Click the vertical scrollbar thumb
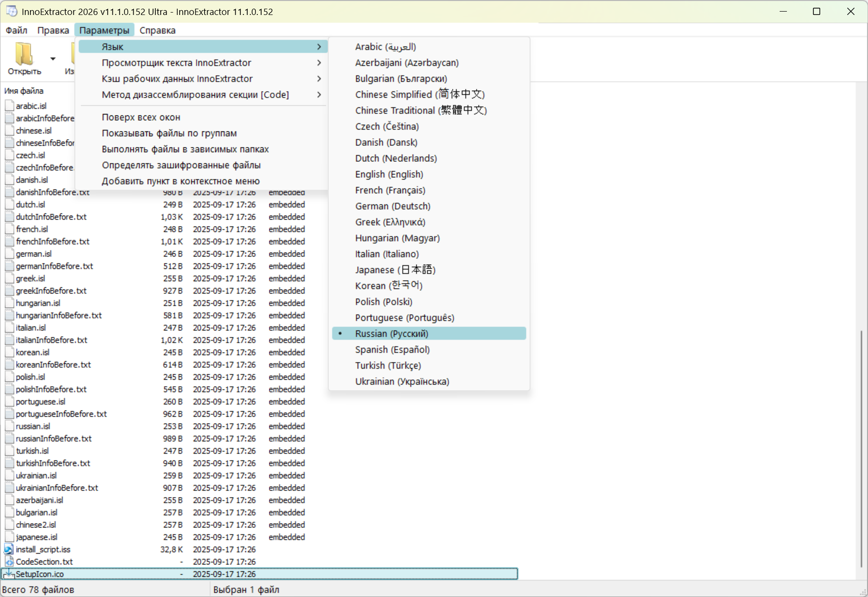The width and height of the screenshot is (868, 597). (x=861, y=449)
